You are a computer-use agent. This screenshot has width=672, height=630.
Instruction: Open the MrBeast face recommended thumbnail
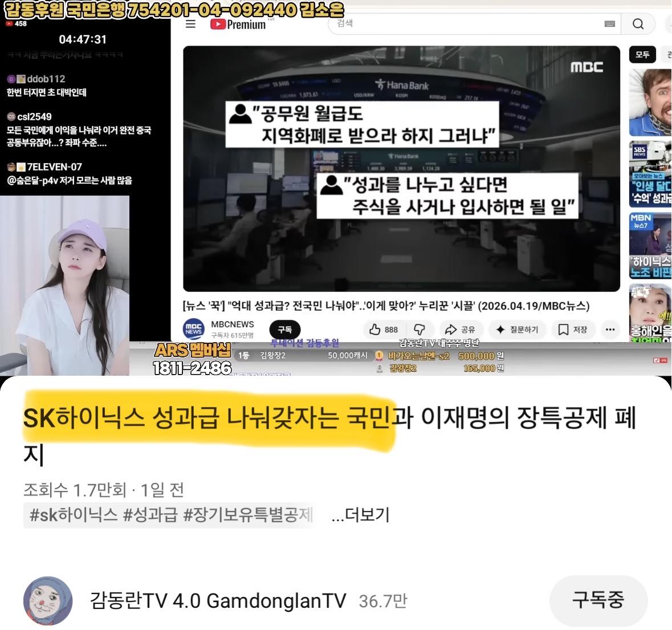coord(650,103)
